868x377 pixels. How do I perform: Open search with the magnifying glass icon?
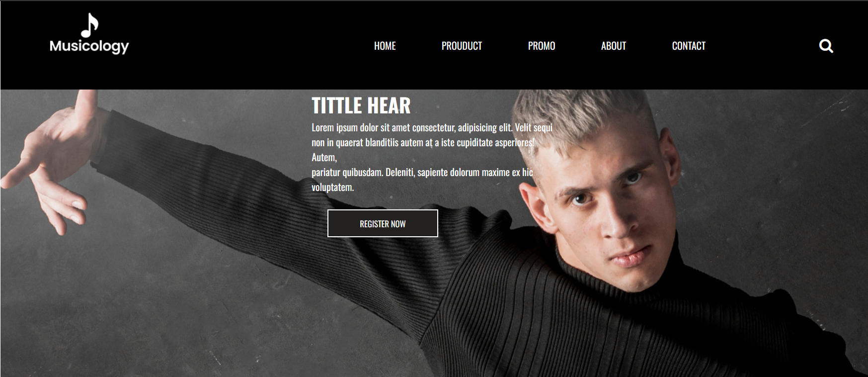[826, 46]
